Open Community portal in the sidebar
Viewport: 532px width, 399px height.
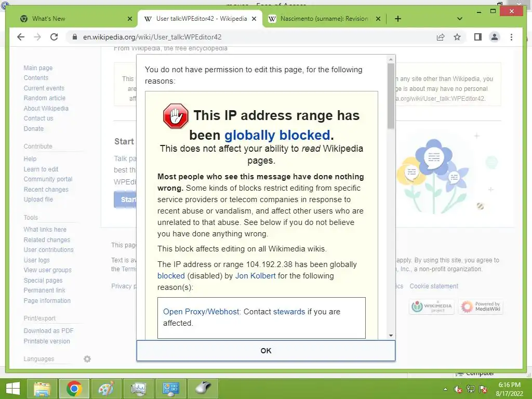coord(48,179)
